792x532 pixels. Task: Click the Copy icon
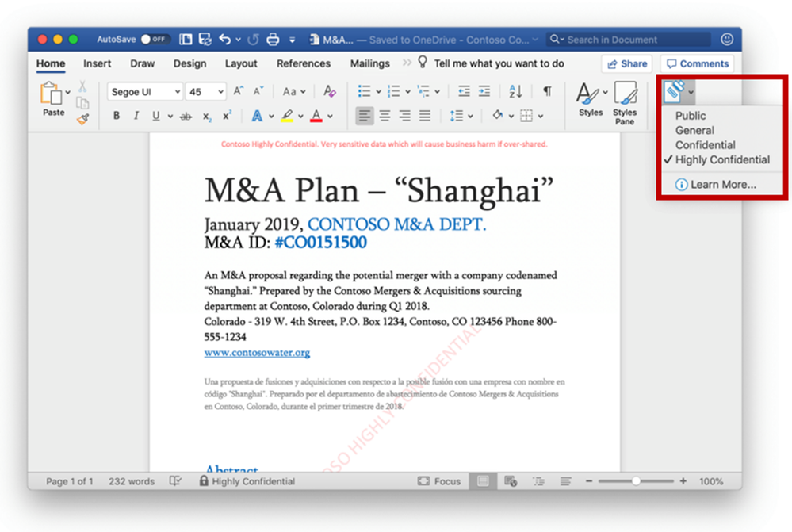(x=82, y=103)
